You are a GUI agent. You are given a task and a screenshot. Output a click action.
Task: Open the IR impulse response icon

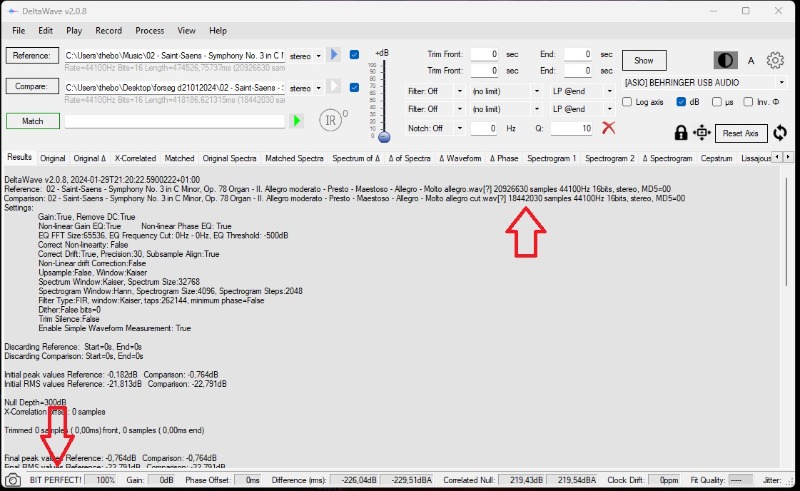(x=331, y=120)
